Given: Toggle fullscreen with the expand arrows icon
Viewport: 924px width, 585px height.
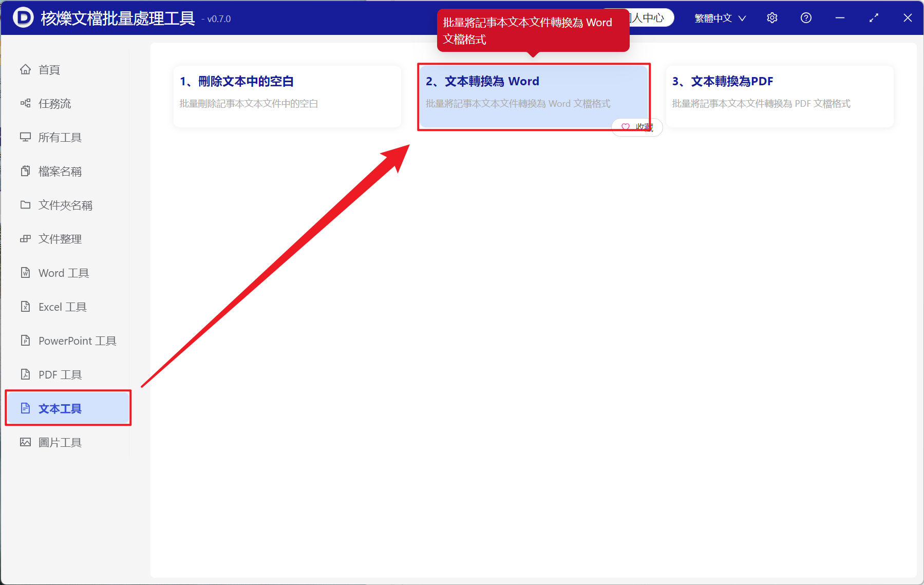Looking at the screenshot, I should click(874, 18).
